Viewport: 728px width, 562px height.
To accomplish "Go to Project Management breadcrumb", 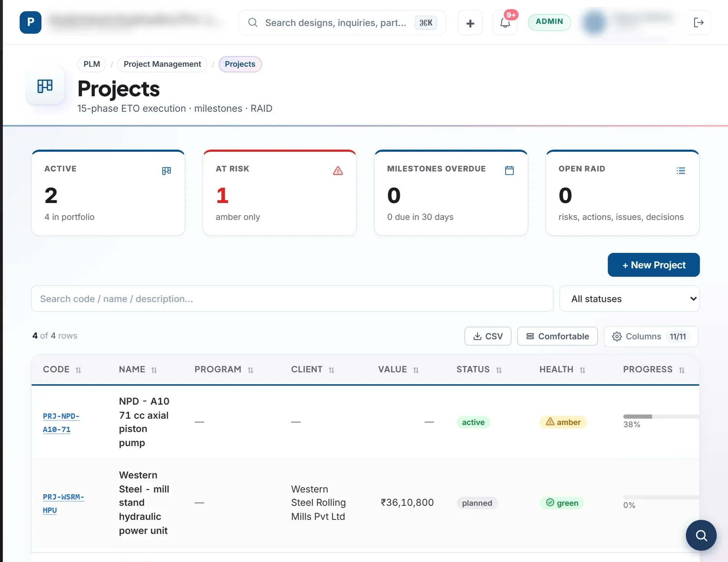I will click(x=162, y=64).
